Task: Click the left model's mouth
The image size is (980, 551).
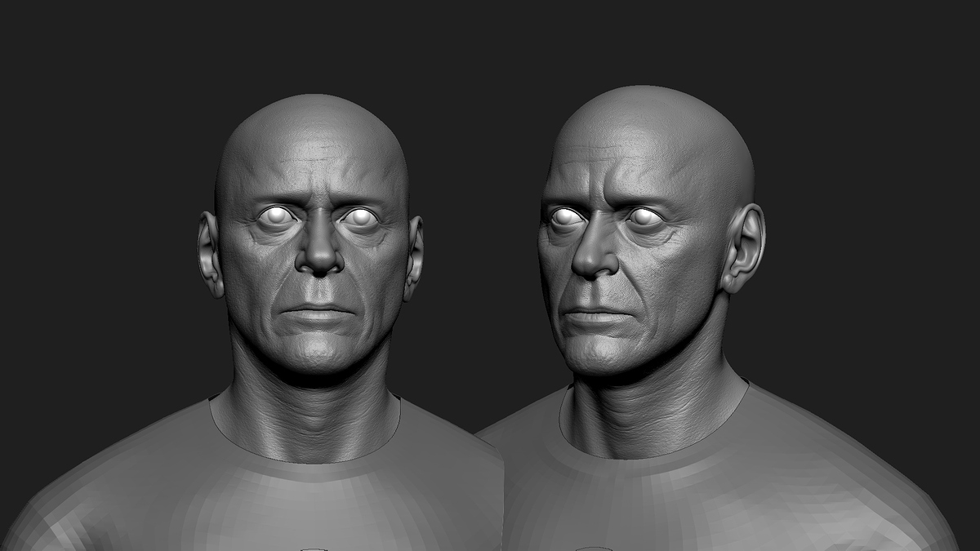Action: click(x=317, y=310)
